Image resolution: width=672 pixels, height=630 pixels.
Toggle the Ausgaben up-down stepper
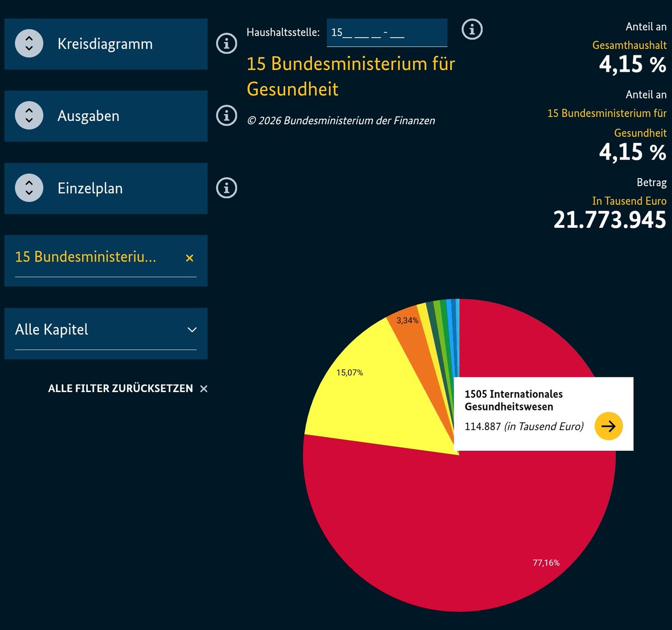pos(29,115)
